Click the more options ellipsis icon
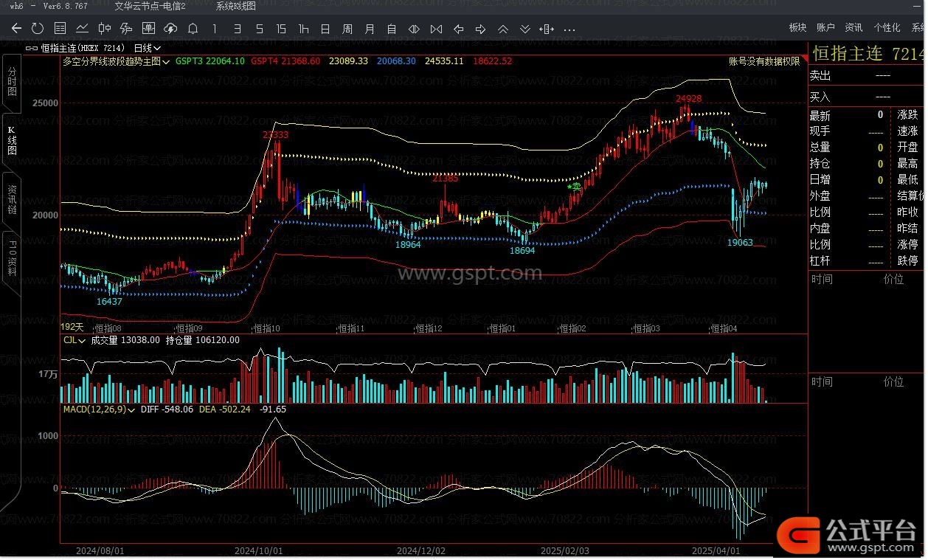This screenshot has height=560, width=928. (x=569, y=29)
